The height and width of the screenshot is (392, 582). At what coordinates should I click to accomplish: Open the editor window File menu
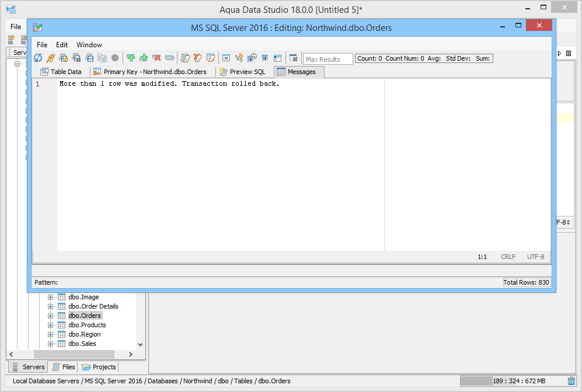[x=42, y=45]
